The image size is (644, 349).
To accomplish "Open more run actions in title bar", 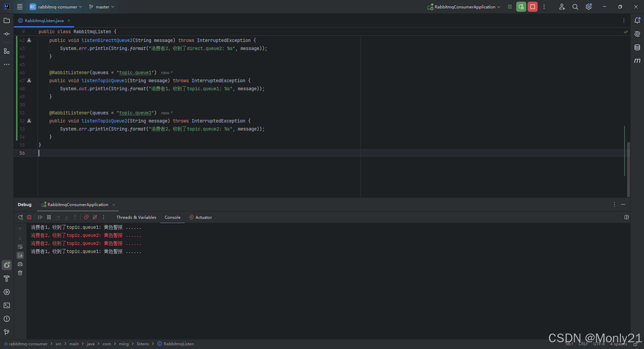I will pos(544,7).
